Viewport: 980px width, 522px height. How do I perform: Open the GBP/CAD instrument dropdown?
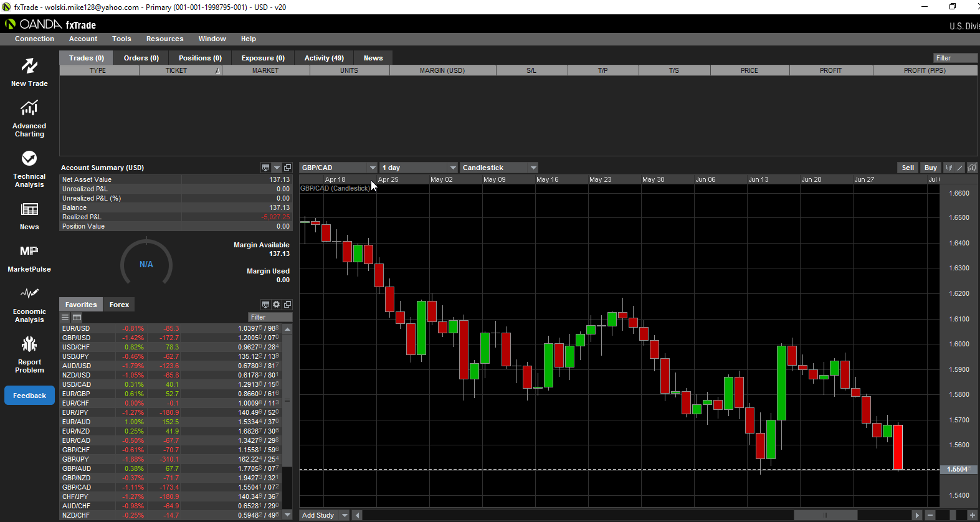[338, 168]
